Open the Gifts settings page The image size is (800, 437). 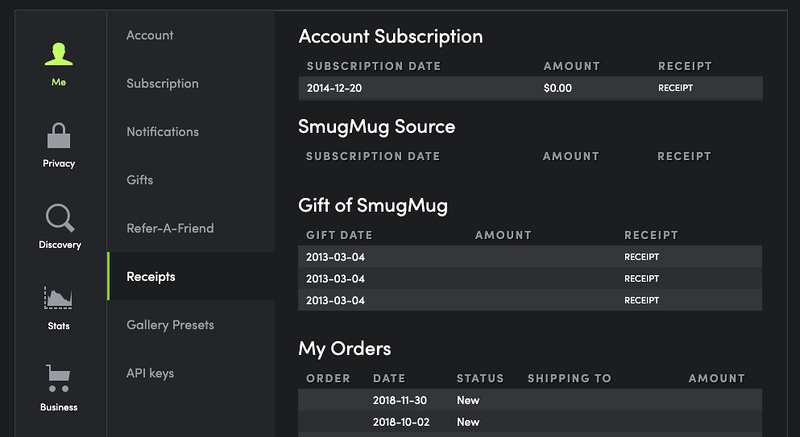point(140,180)
